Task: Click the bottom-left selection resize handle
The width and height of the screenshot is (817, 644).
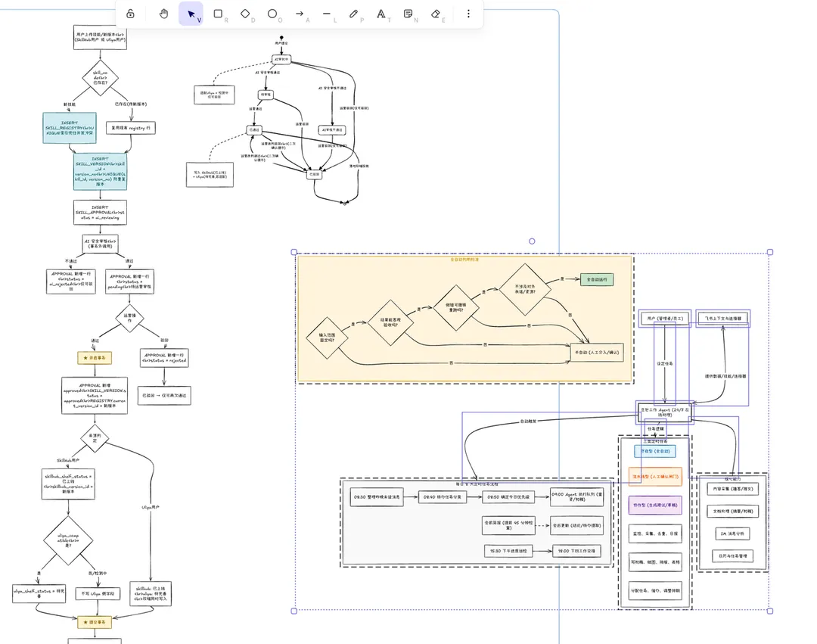Action: [x=294, y=611]
